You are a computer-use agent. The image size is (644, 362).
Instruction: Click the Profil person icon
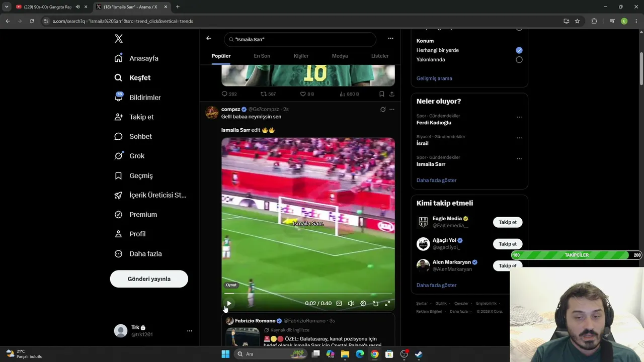119,234
